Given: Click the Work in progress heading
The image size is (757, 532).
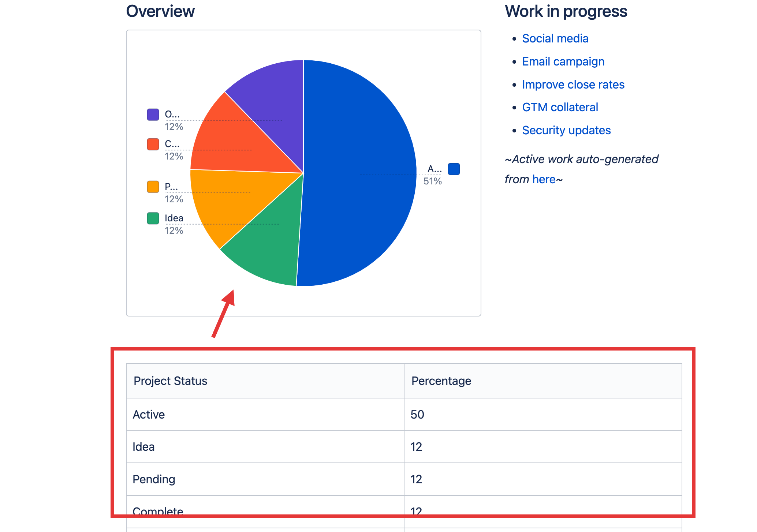Looking at the screenshot, I should point(566,11).
